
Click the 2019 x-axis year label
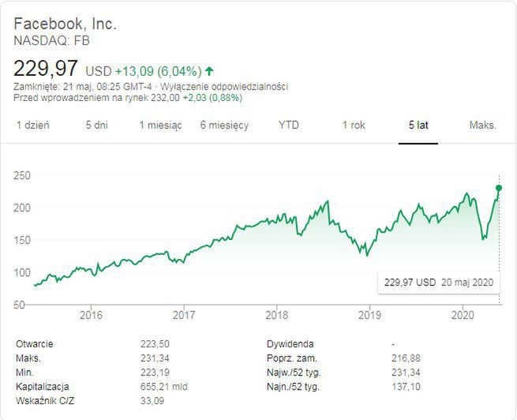click(x=368, y=313)
